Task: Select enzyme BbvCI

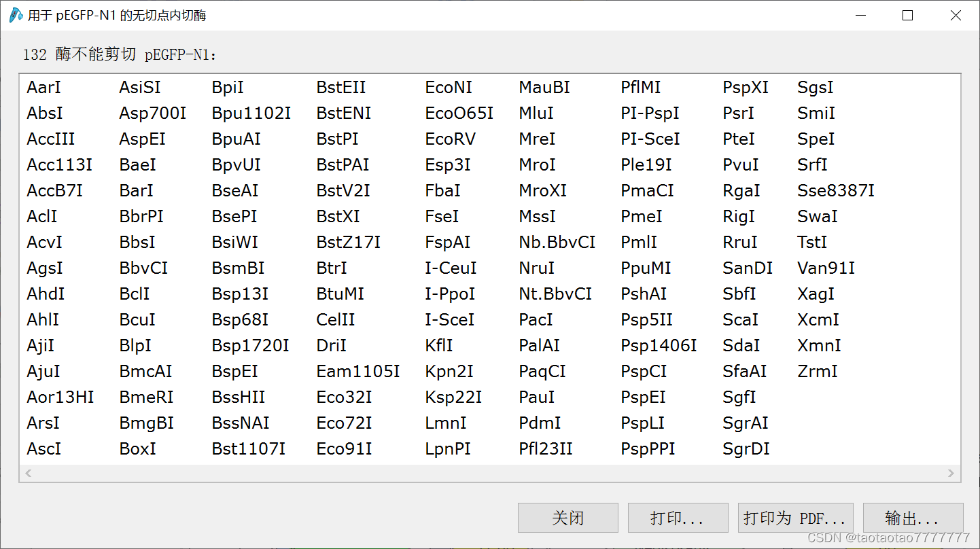Action: pos(143,268)
